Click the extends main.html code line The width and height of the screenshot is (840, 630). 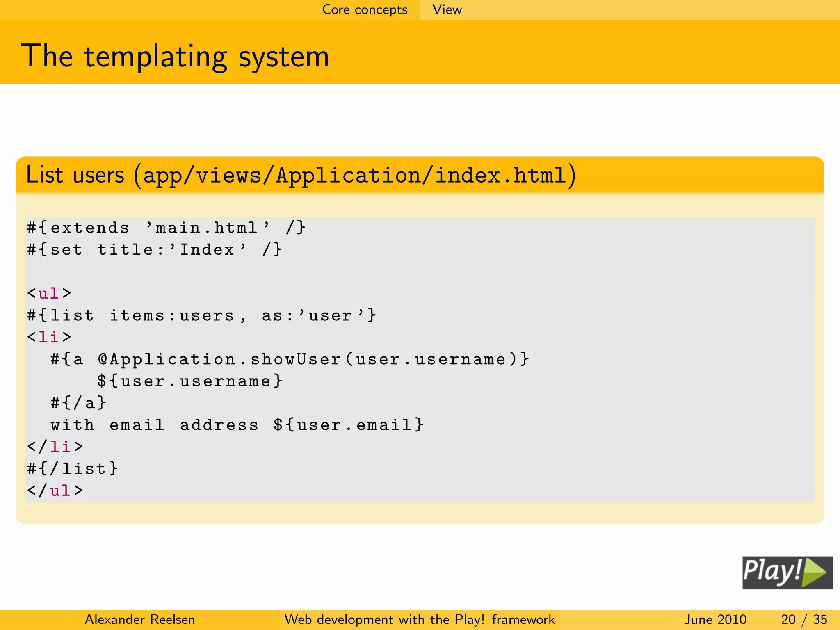[x=166, y=228]
